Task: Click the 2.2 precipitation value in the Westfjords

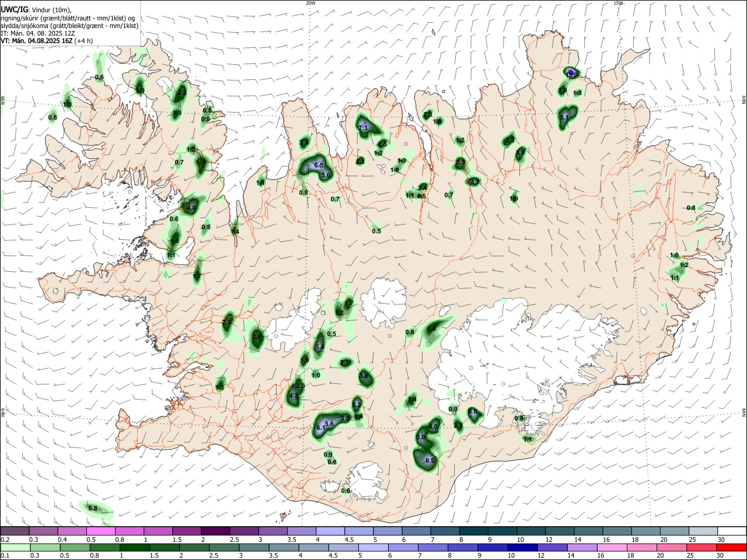Action: pyautogui.click(x=182, y=92)
